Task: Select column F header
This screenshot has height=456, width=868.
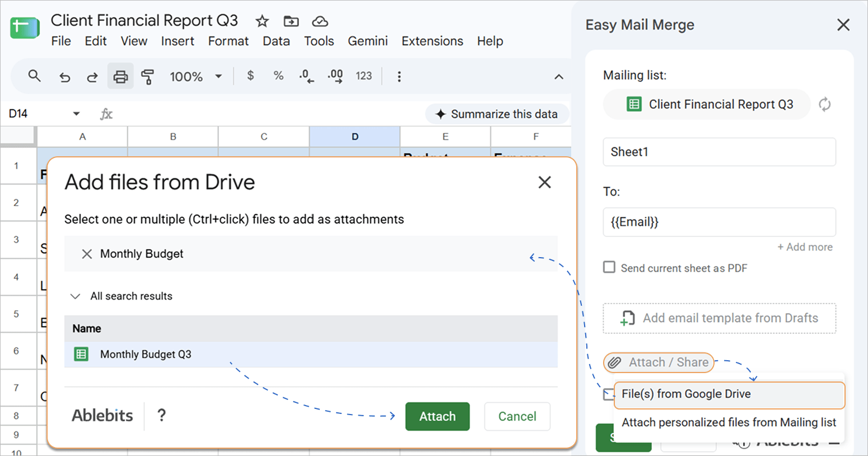Action: tap(531, 137)
